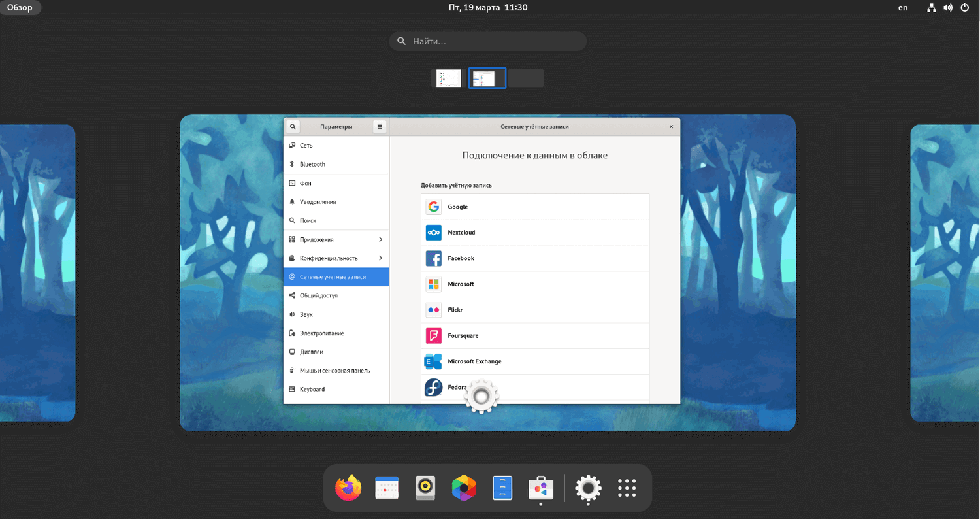Close the Сетевые учётные записи window
The image size is (980, 519).
tap(671, 127)
